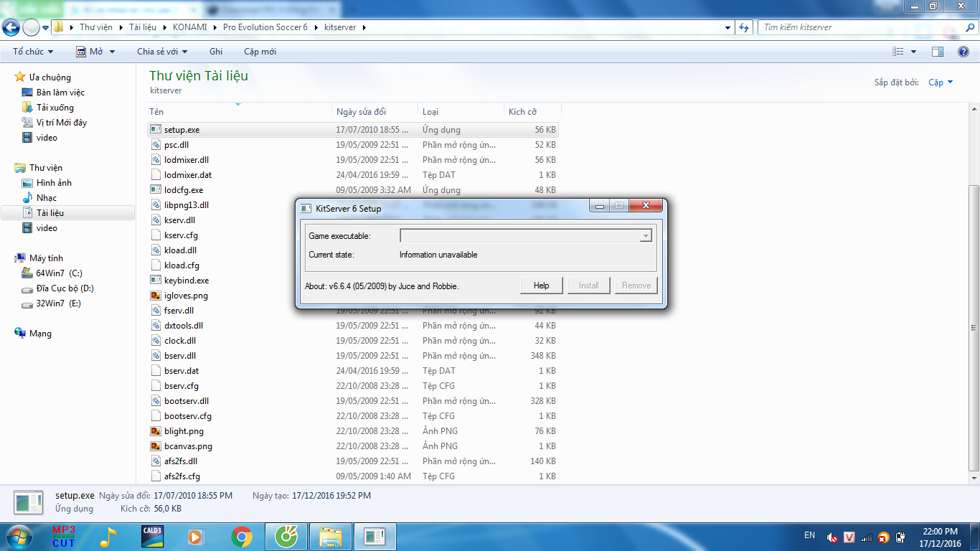Open the Tổ chức dropdown menu
This screenshot has width=980, height=551.
coord(33,52)
